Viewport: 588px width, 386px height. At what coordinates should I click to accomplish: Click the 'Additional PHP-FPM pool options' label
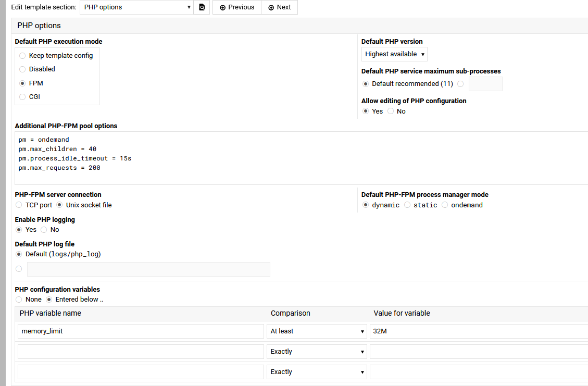tap(66, 126)
